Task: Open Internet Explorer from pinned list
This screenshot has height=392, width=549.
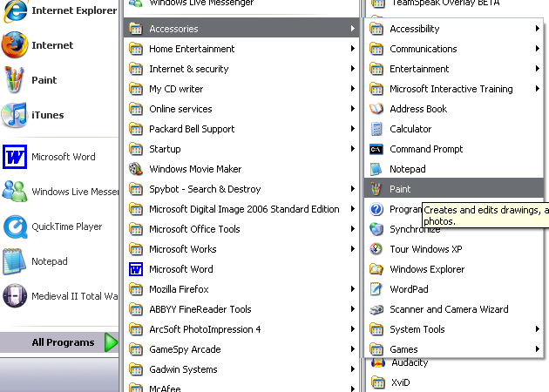Action: pyautogui.click(x=15, y=11)
